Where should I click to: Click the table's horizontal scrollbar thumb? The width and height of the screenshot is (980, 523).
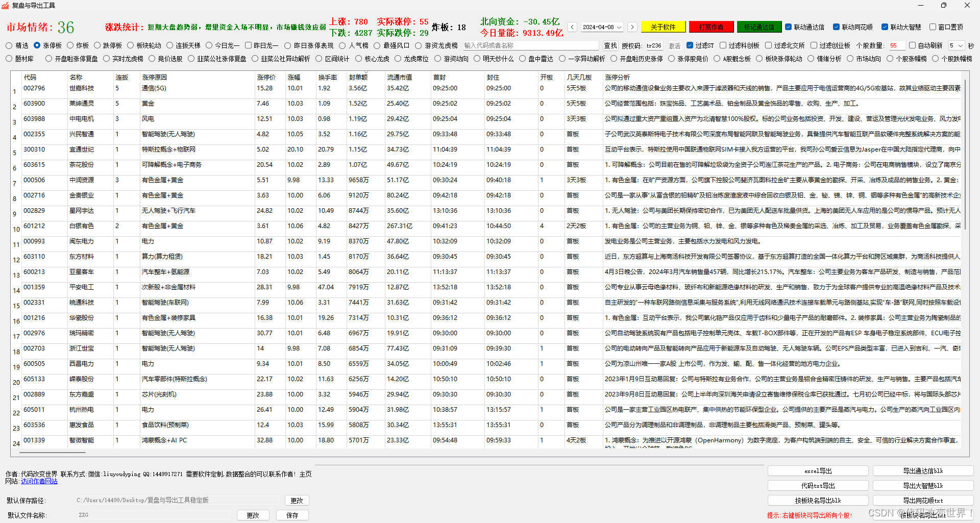[x=53, y=452]
